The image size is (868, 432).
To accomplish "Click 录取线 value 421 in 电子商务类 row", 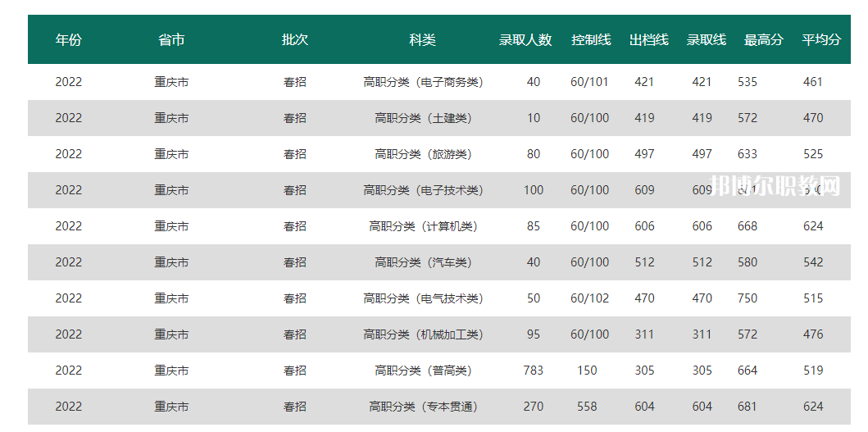I will click(x=702, y=82).
